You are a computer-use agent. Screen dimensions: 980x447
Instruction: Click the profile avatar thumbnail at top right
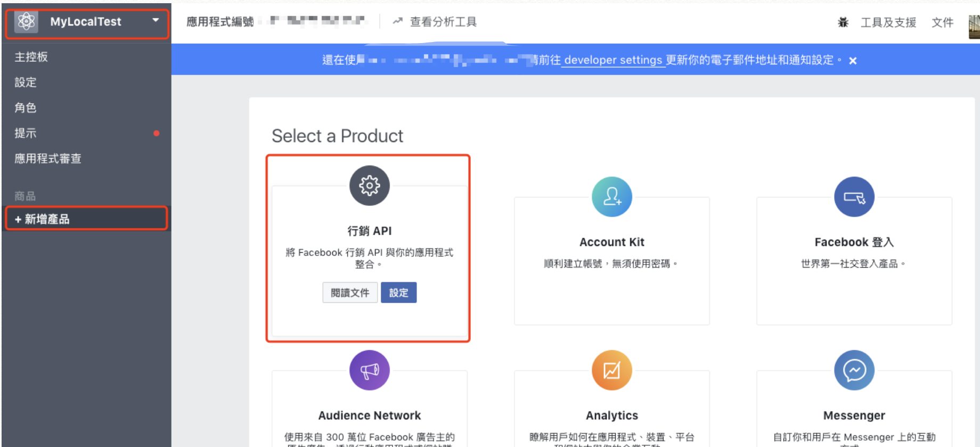point(974,27)
